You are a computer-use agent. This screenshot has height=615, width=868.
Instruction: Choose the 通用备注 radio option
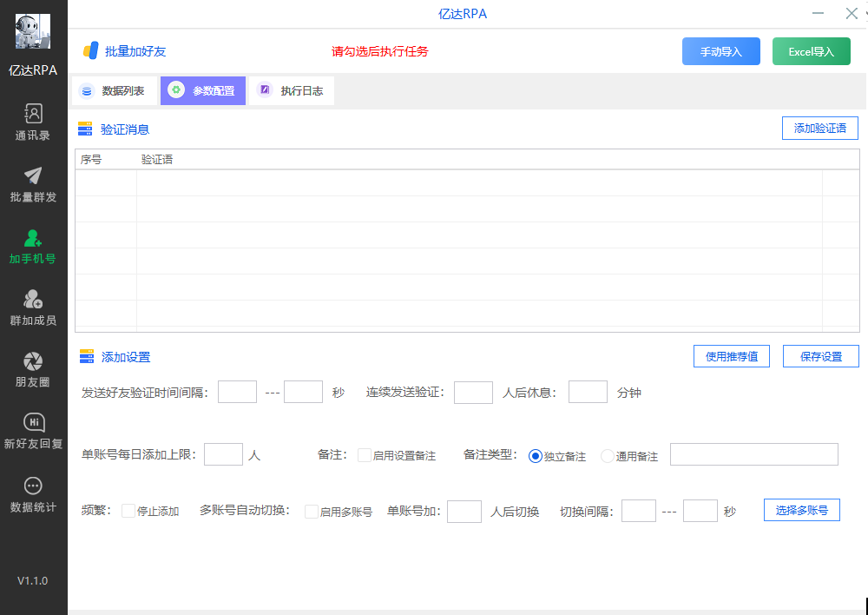(607, 456)
